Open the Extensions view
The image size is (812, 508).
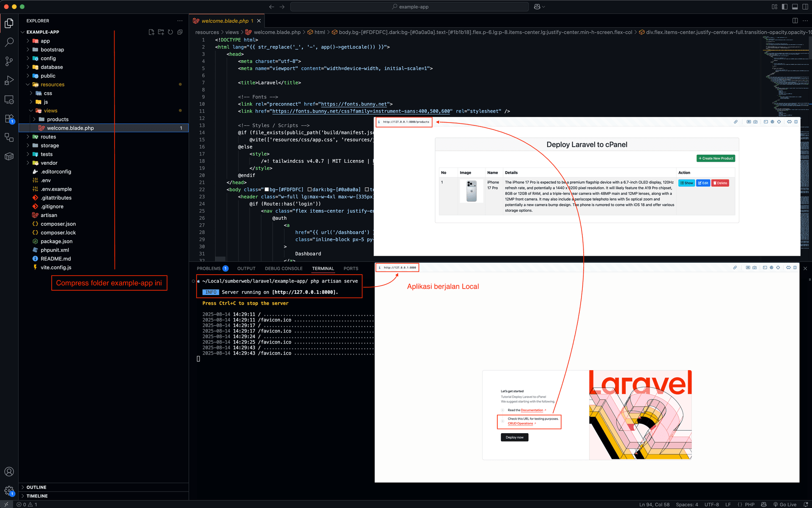[9, 119]
